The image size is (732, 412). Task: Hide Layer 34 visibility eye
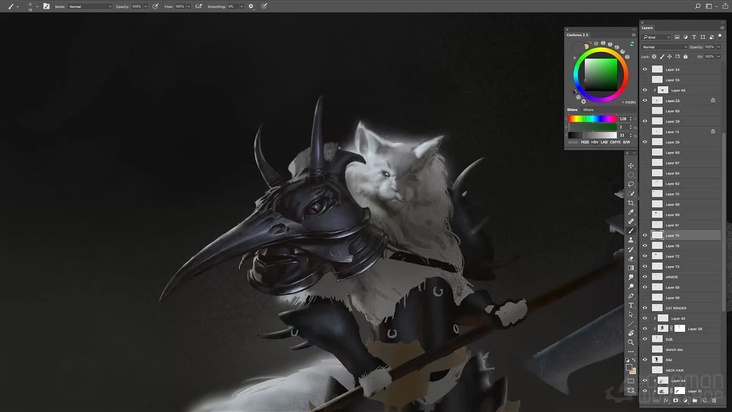click(645, 69)
